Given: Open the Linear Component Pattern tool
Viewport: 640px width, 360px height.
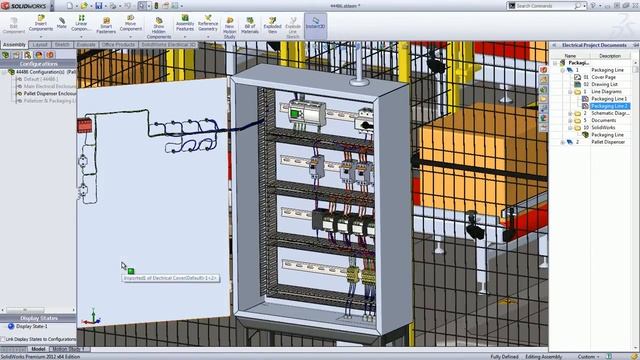Looking at the screenshot, I should (81, 23).
